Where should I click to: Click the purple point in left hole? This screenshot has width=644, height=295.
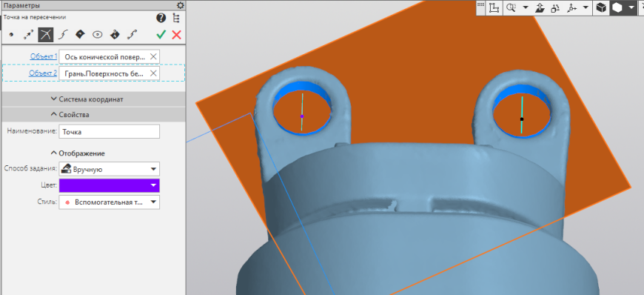point(302,116)
